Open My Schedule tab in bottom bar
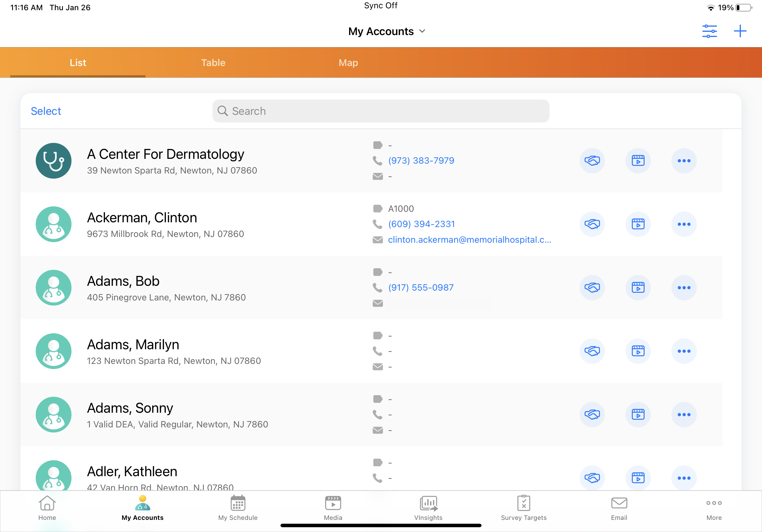Image resolution: width=762 pixels, height=532 pixels. [238, 508]
